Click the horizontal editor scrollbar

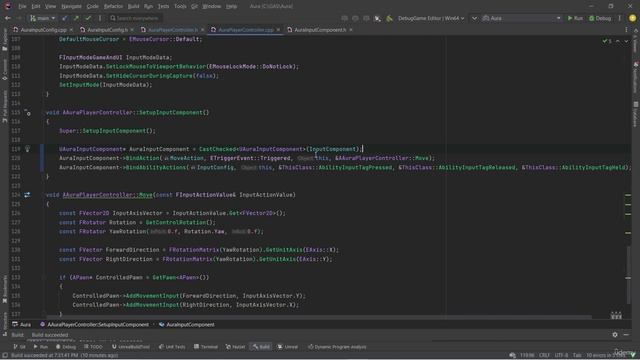click(318, 316)
